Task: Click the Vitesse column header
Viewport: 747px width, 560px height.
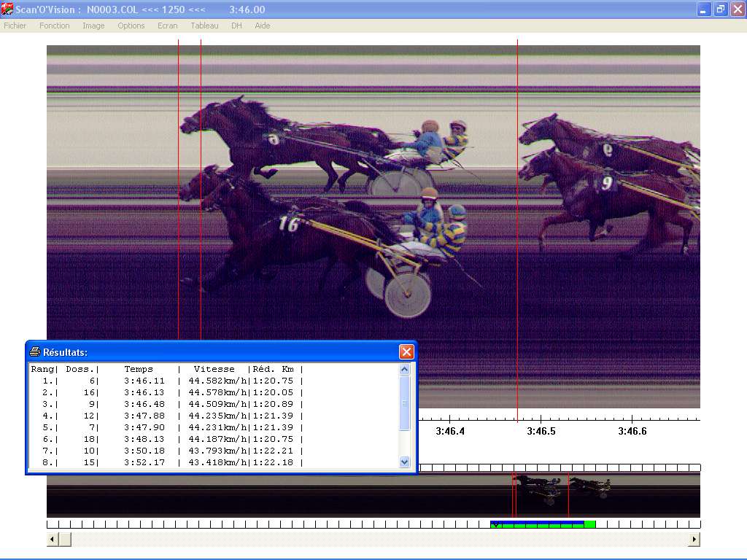Action: pos(214,369)
